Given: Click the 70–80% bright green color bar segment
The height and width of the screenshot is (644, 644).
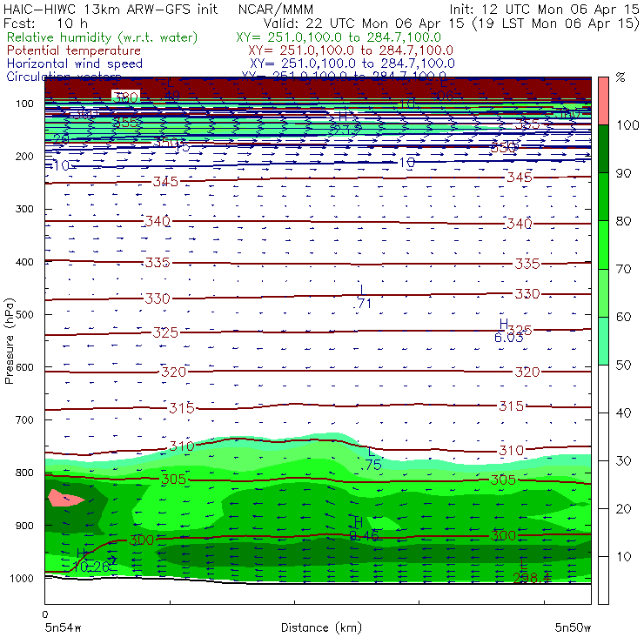Looking at the screenshot, I should point(603,245).
